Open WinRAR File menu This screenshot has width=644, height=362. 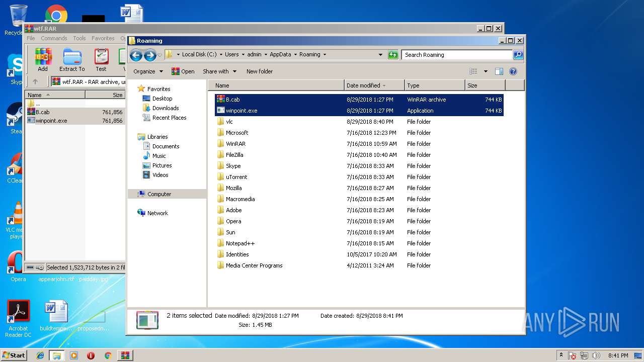pyautogui.click(x=31, y=38)
